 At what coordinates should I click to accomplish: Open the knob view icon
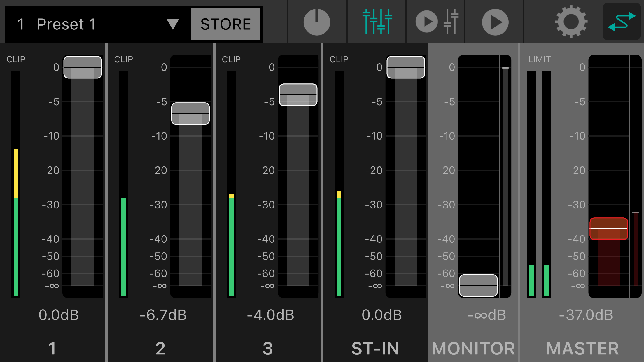[x=317, y=22]
